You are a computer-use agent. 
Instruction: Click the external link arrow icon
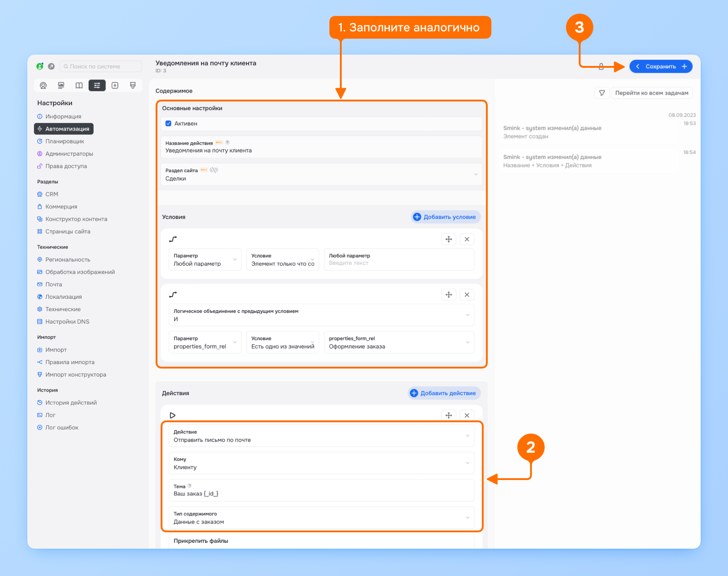coord(51,66)
